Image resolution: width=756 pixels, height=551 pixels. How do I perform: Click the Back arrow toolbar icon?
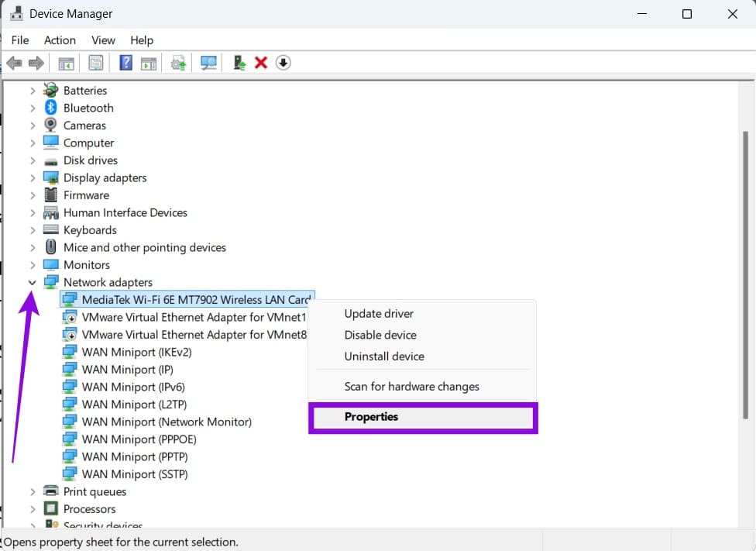[14, 63]
